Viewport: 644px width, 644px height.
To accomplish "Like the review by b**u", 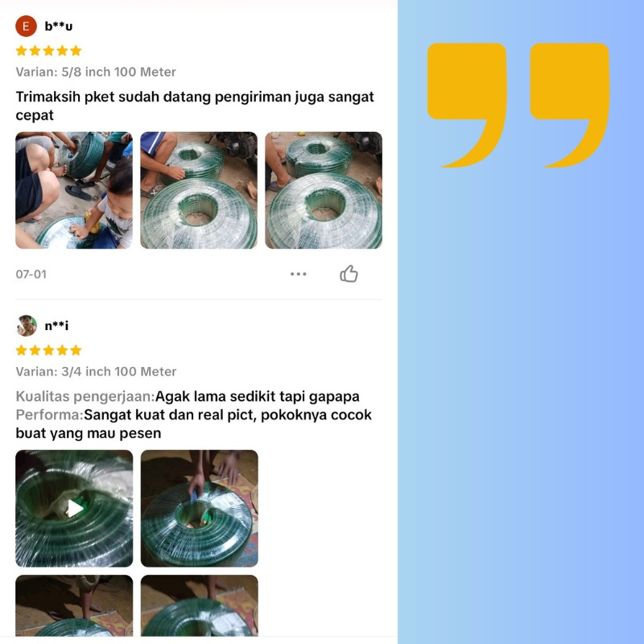I will click(349, 274).
